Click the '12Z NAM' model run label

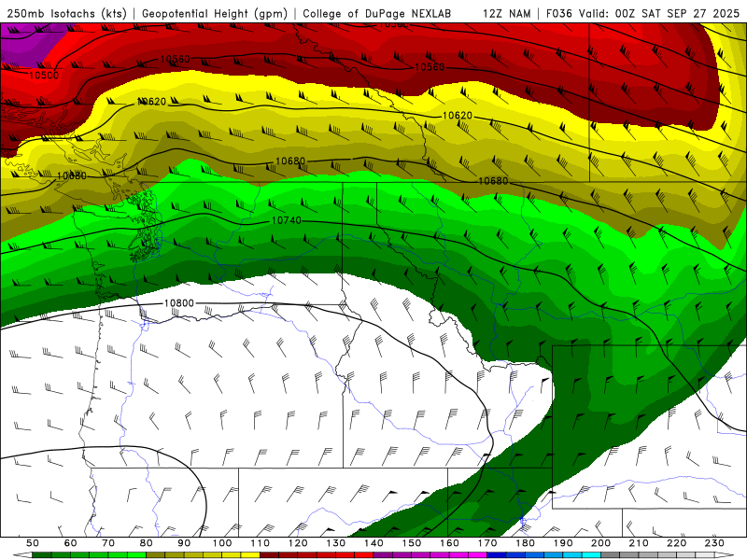click(x=507, y=13)
